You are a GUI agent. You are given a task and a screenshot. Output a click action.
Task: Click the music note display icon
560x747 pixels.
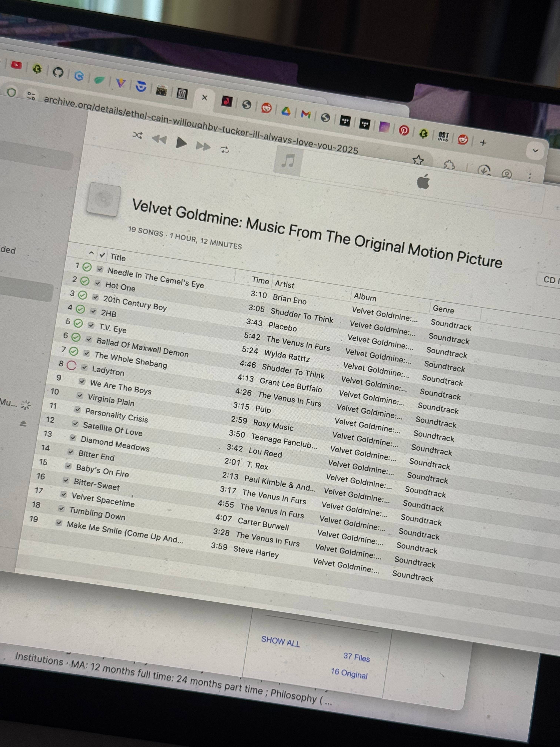(x=288, y=161)
